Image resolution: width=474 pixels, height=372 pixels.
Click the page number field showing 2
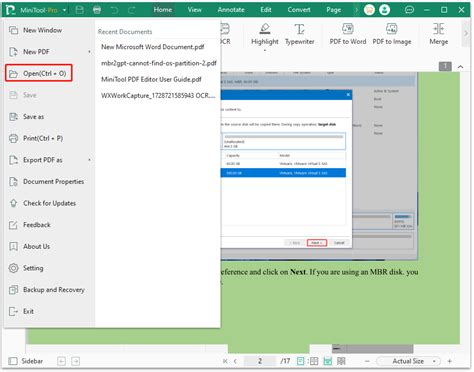click(260, 361)
